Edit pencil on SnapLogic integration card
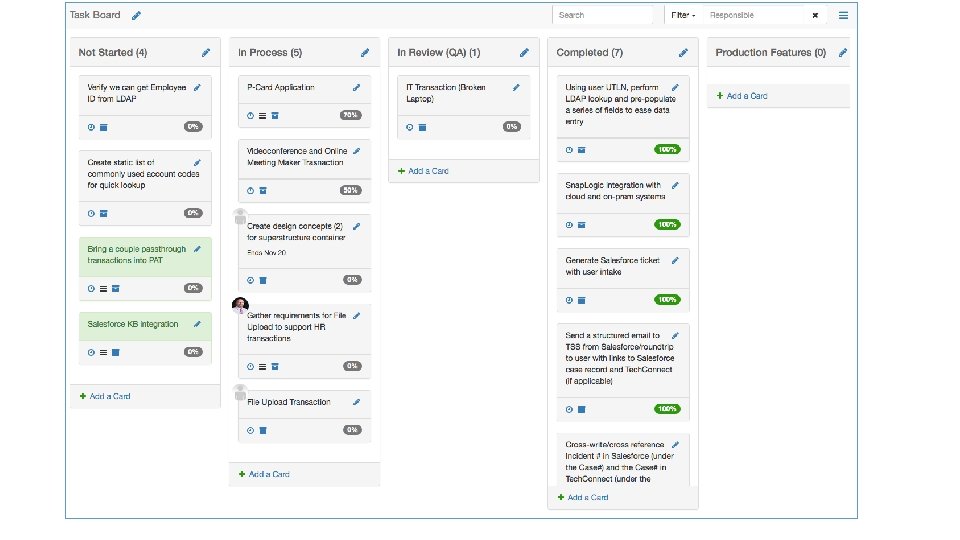 click(x=675, y=186)
